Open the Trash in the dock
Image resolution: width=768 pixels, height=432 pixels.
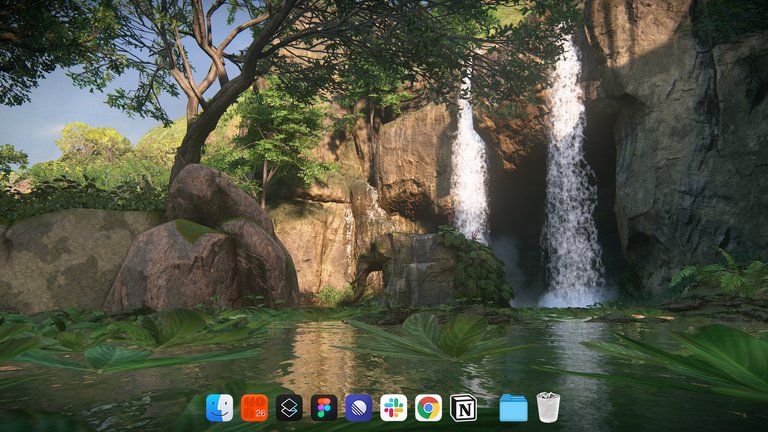548,408
